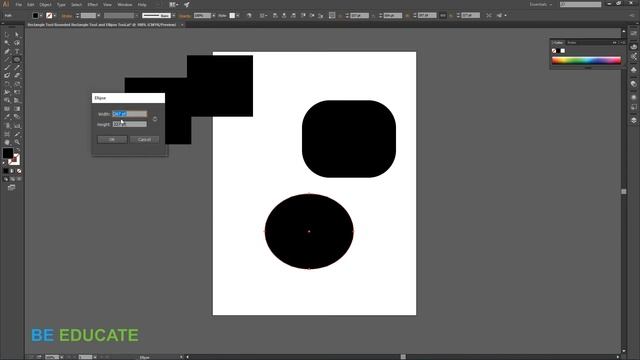This screenshot has width=640, height=360.
Task: Select the Eyedropper tool
Action: pos(7,117)
